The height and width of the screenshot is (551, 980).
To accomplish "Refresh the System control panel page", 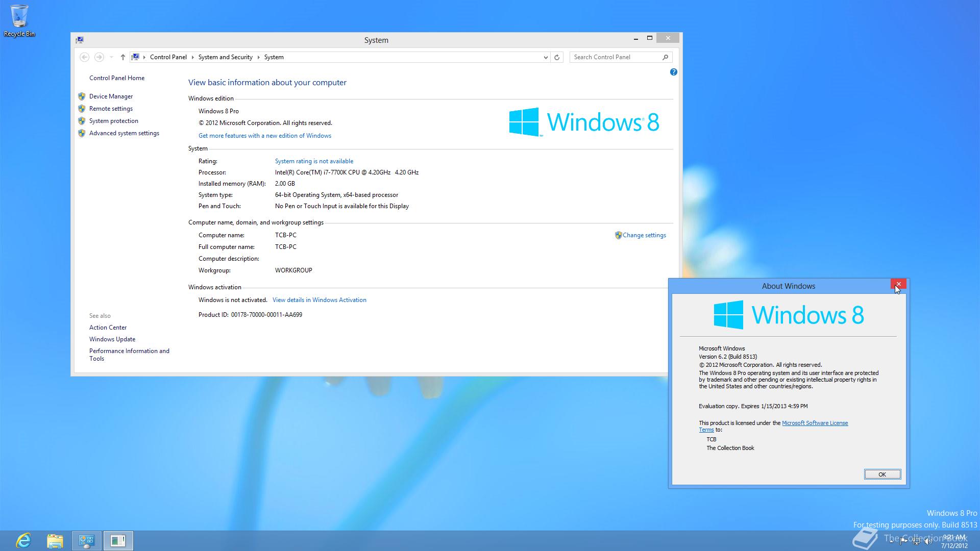I will click(x=557, y=57).
